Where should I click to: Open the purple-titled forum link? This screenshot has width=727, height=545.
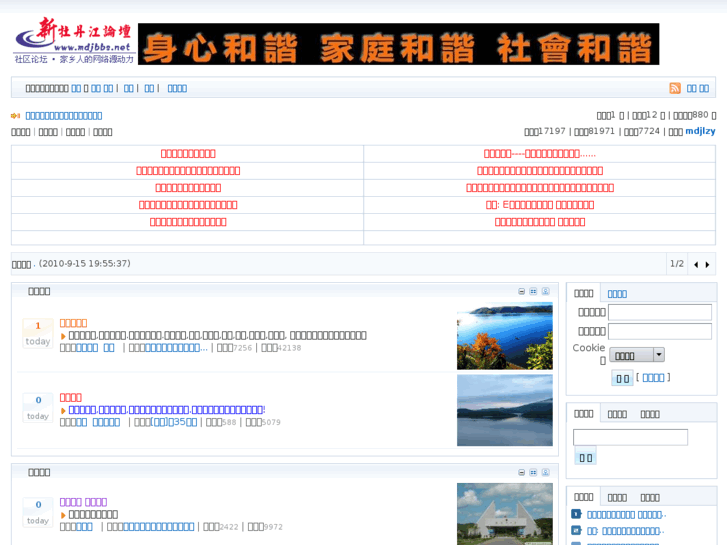(83, 502)
